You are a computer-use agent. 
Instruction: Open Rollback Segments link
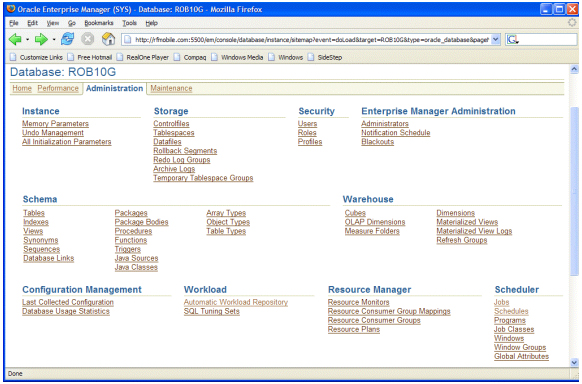click(185, 151)
